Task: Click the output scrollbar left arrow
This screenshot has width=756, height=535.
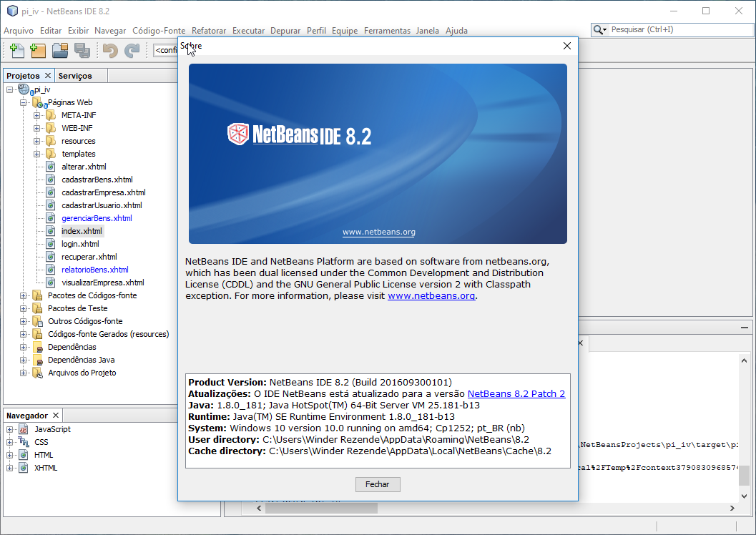Action: click(x=259, y=508)
